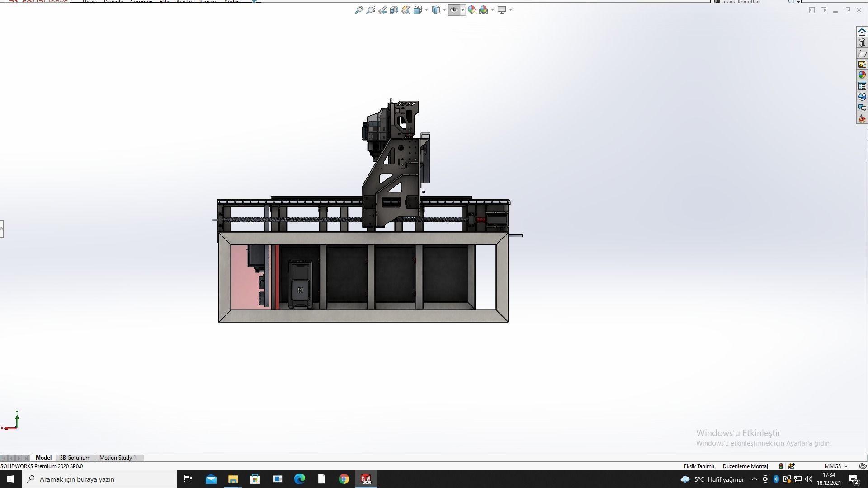Open the SOLIDWORKS Forum panel
Screen dimensions: 868x488
pos(862,108)
